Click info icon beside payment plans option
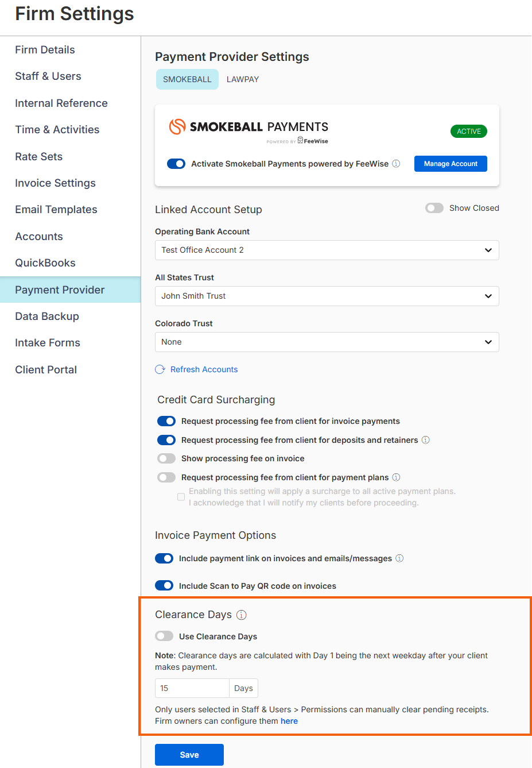The width and height of the screenshot is (532, 768). pyautogui.click(x=396, y=477)
